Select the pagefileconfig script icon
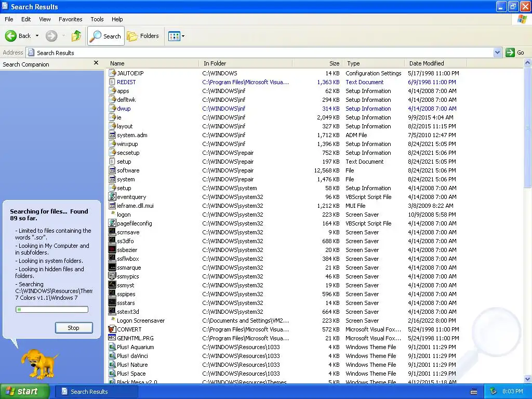This screenshot has height=399, width=532. pos(112,223)
